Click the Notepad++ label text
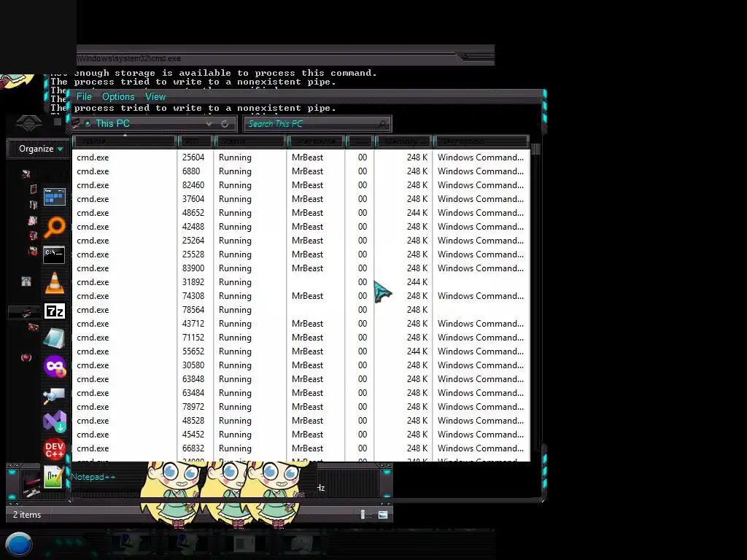Viewport: 747px width, 560px height. point(93,477)
